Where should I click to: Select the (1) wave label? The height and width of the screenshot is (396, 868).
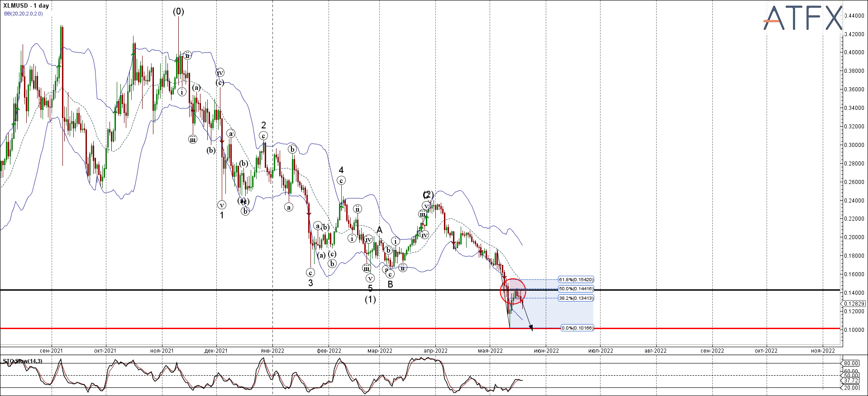(370, 299)
